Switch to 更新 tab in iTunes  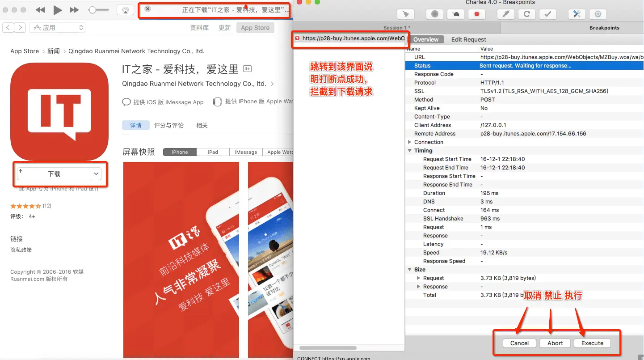[x=225, y=28]
